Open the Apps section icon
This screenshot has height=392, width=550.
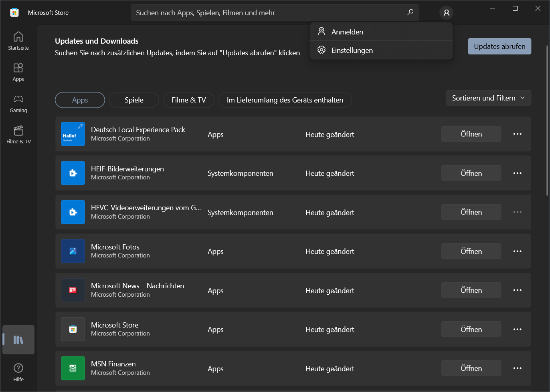pyautogui.click(x=18, y=72)
